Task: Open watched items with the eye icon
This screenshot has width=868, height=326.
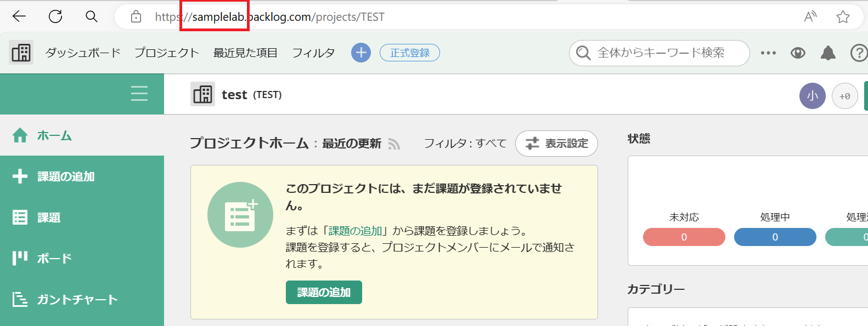Action: click(x=798, y=53)
